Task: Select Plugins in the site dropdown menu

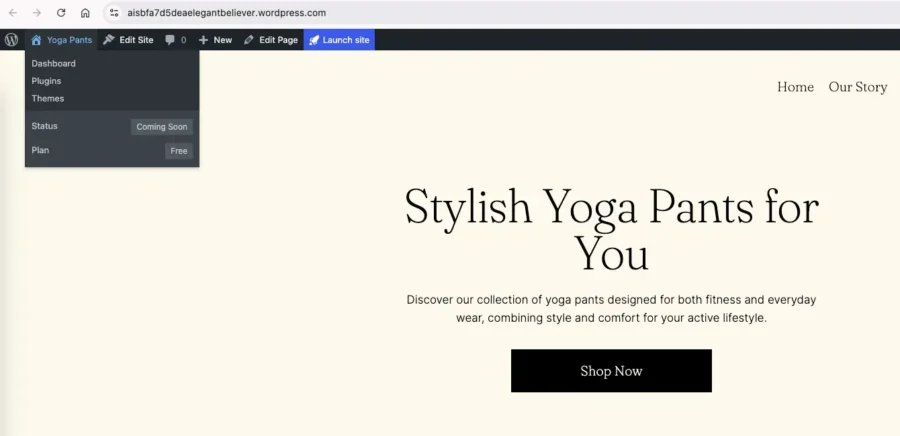Action: (x=46, y=81)
